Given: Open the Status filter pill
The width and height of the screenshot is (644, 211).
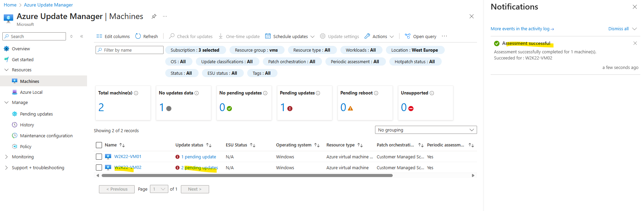Looking at the screenshot, I should pyautogui.click(x=181, y=73).
